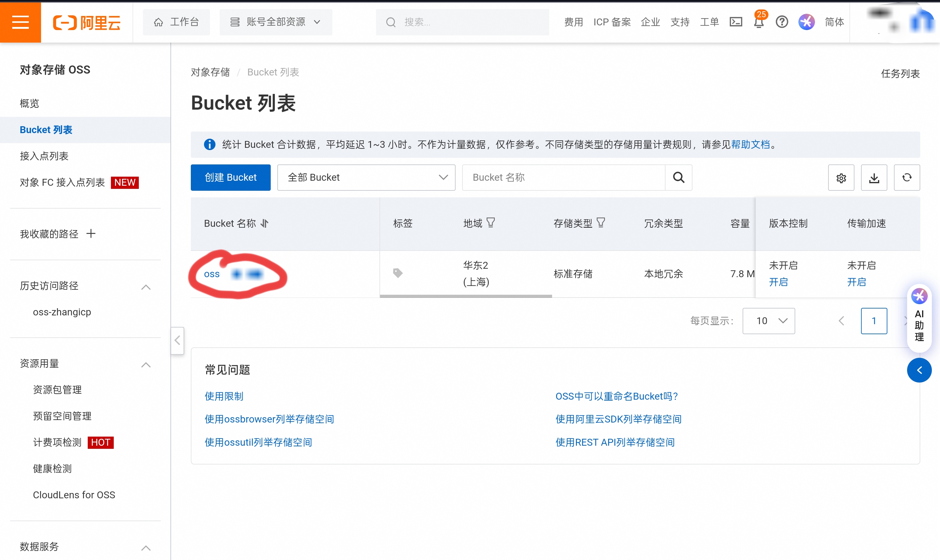Open 使用ossbrowser列举存储空间 FAQ link
Screen dimensions: 940x560
click(269, 420)
